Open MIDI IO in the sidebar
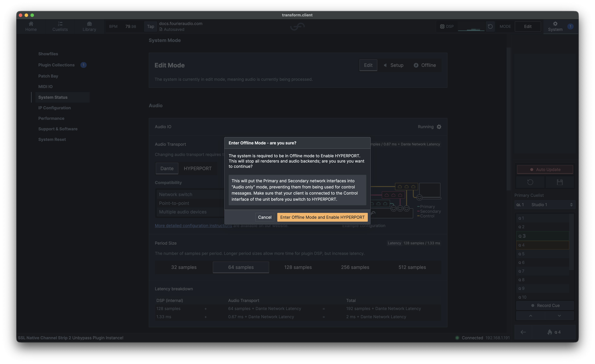Image resolution: width=595 pixels, height=364 pixels. coord(45,87)
